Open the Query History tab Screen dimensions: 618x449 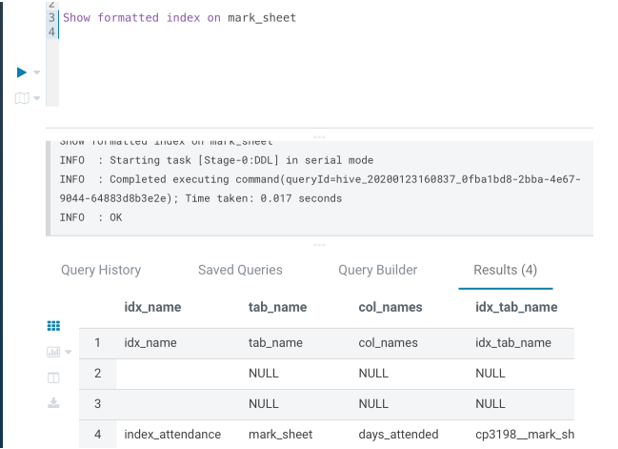click(x=101, y=270)
